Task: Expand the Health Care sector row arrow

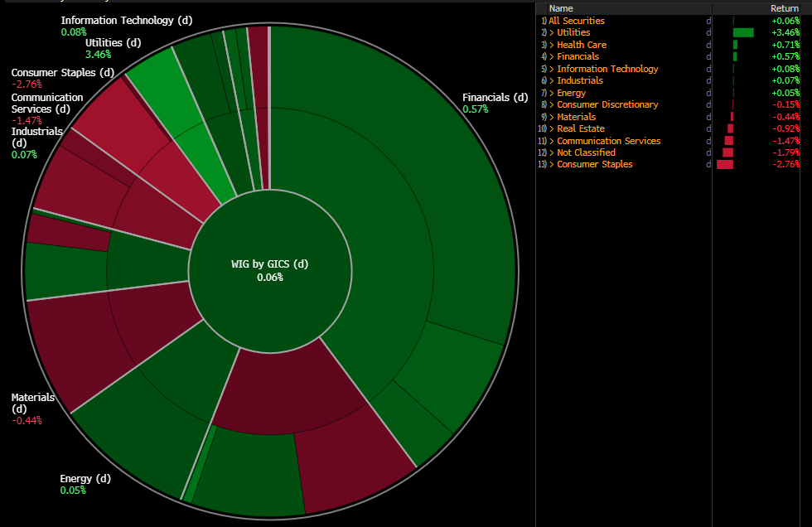Action: (x=551, y=45)
